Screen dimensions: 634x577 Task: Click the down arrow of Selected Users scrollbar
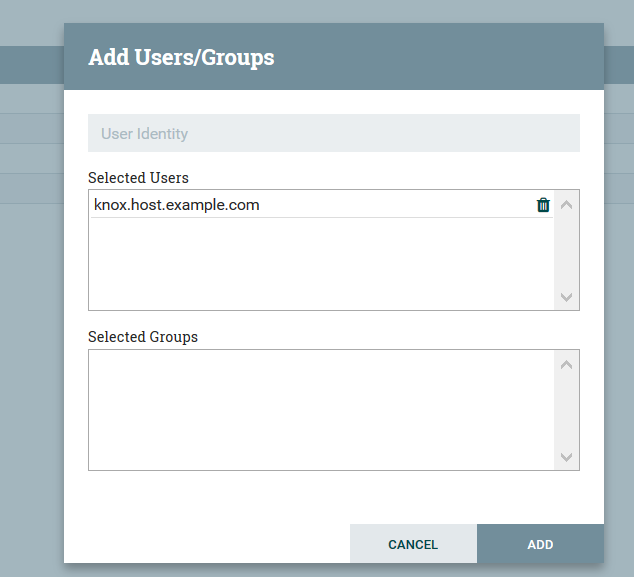coord(566,297)
